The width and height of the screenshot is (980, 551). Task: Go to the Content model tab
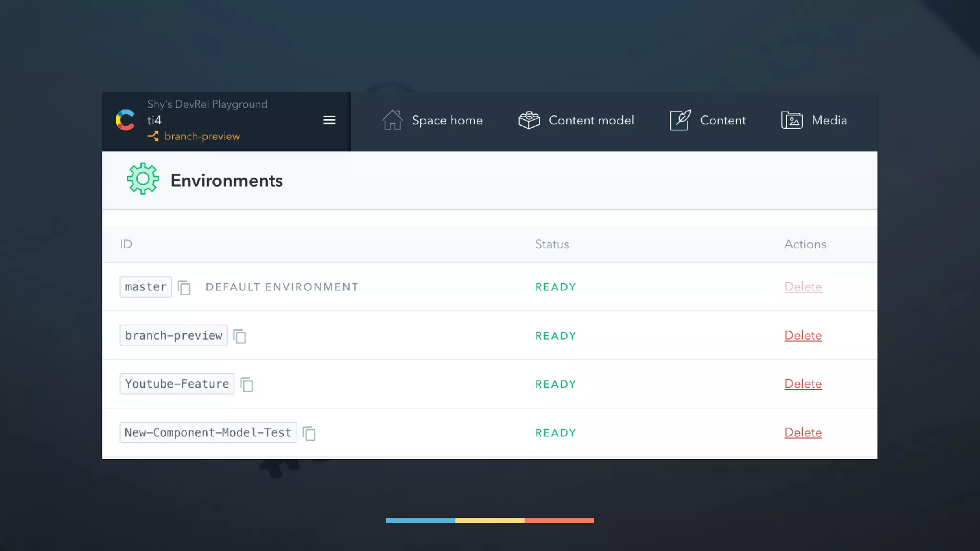click(591, 121)
